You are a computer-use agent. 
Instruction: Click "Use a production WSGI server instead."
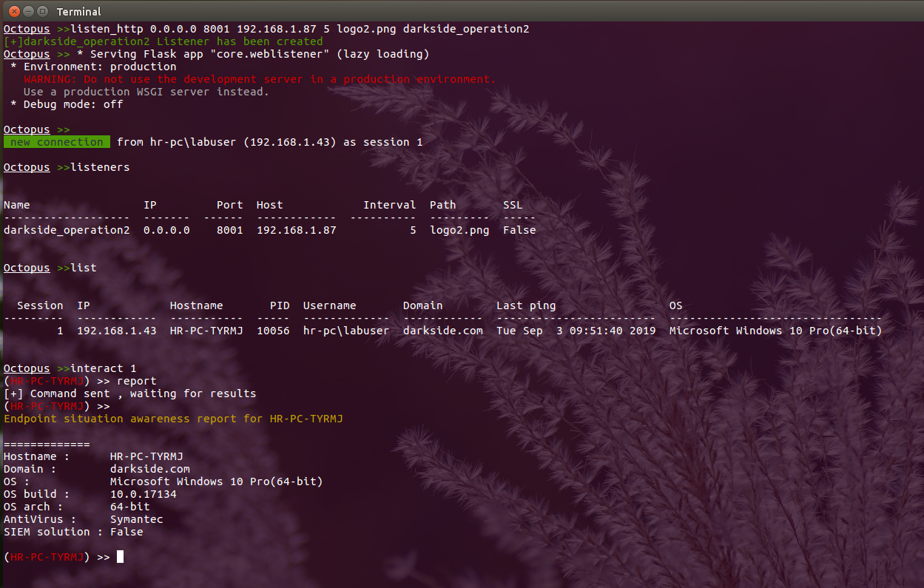(x=146, y=92)
